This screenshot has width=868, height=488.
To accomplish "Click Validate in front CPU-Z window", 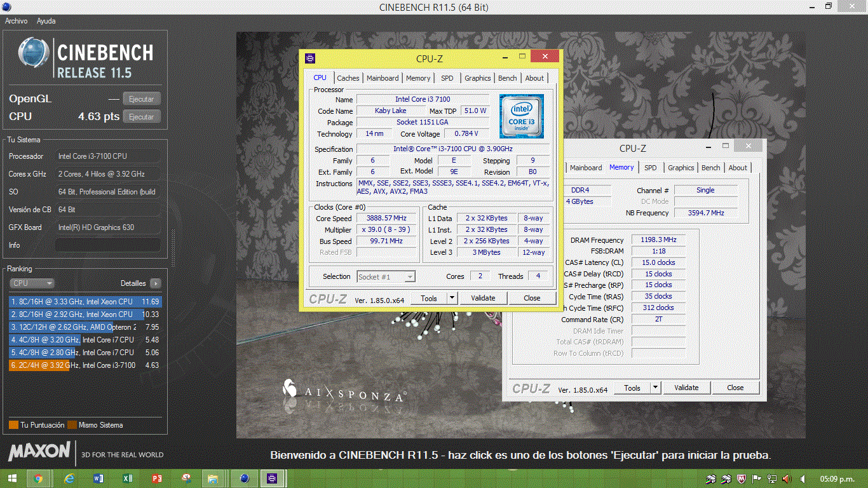I will pyautogui.click(x=483, y=298).
